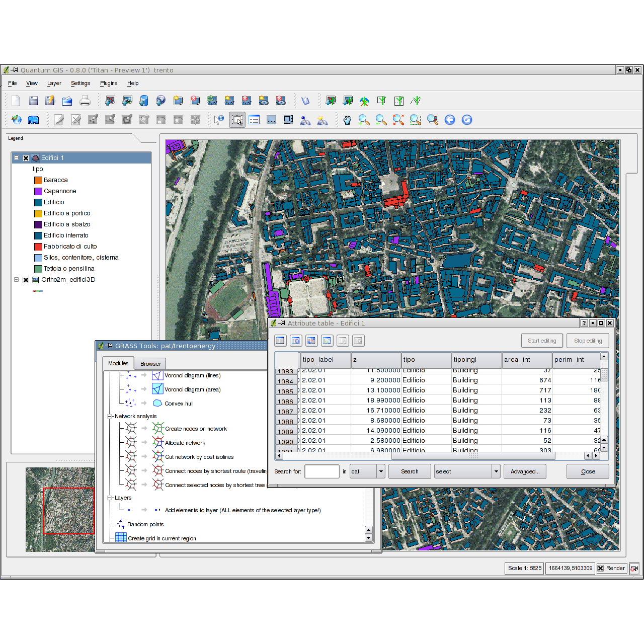This screenshot has width=644, height=644.
Task: Toggle visibility of Ortho2m_edifici3D layer
Action: coord(26,280)
